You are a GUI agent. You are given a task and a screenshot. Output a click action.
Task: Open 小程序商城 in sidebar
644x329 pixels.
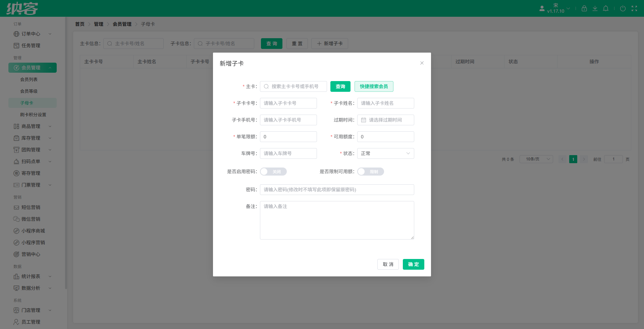tap(33, 231)
